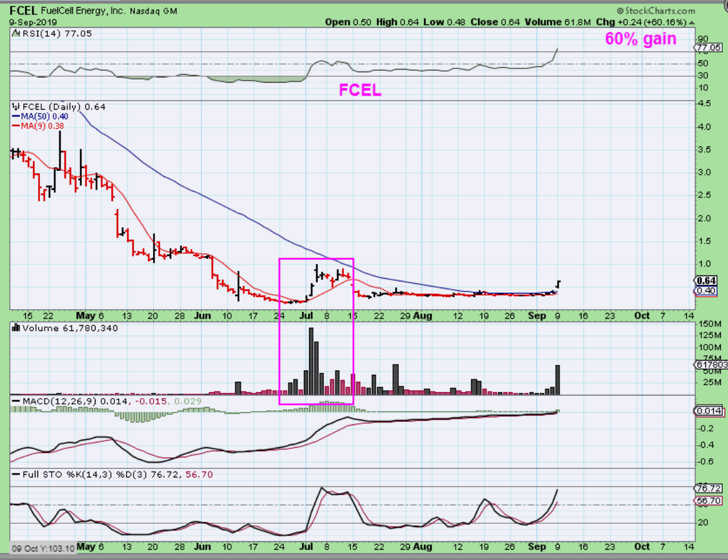This screenshot has height=560, width=728.
Task: Click the blue MA(50) line swatch
Action: coord(15,117)
